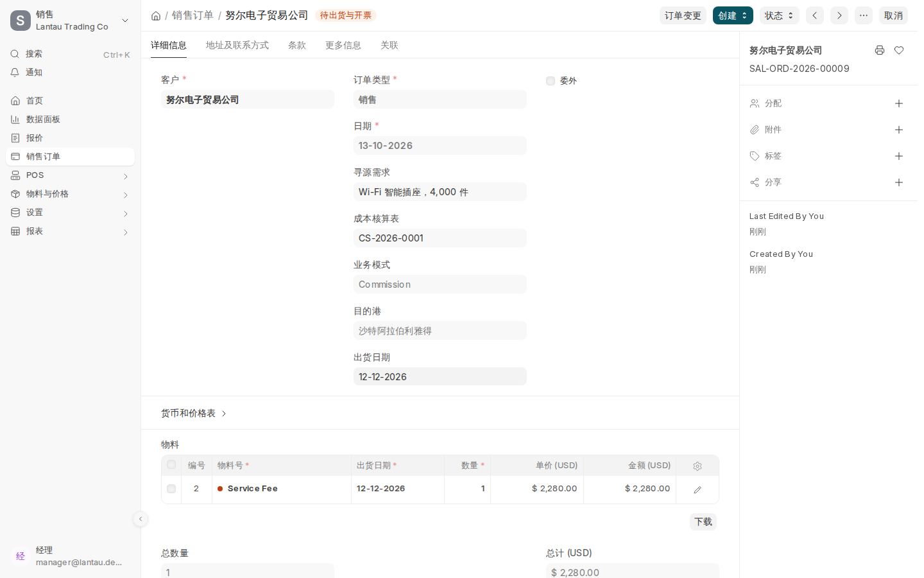924x578 pixels.
Task: Switch to the 更多信息 tab
Action: [x=343, y=45]
